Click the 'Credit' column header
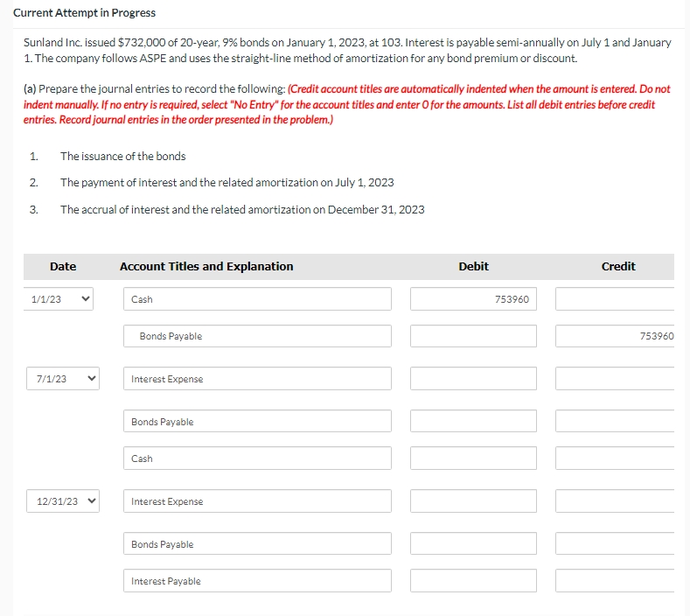Viewport: 690px width, 616px height. click(x=618, y=266)
